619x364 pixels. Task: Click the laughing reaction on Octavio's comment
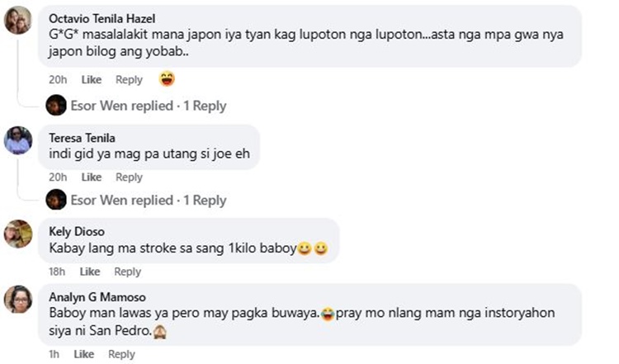coord(168,79)
